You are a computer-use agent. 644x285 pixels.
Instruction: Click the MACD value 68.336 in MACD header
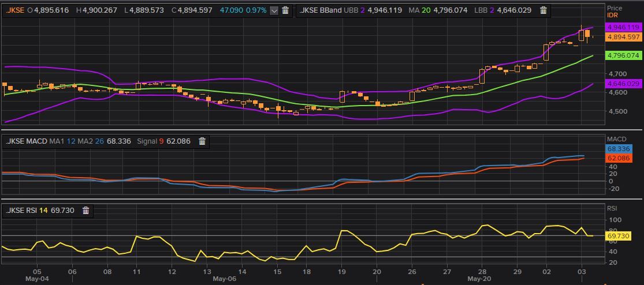click(x=119, y=141)
